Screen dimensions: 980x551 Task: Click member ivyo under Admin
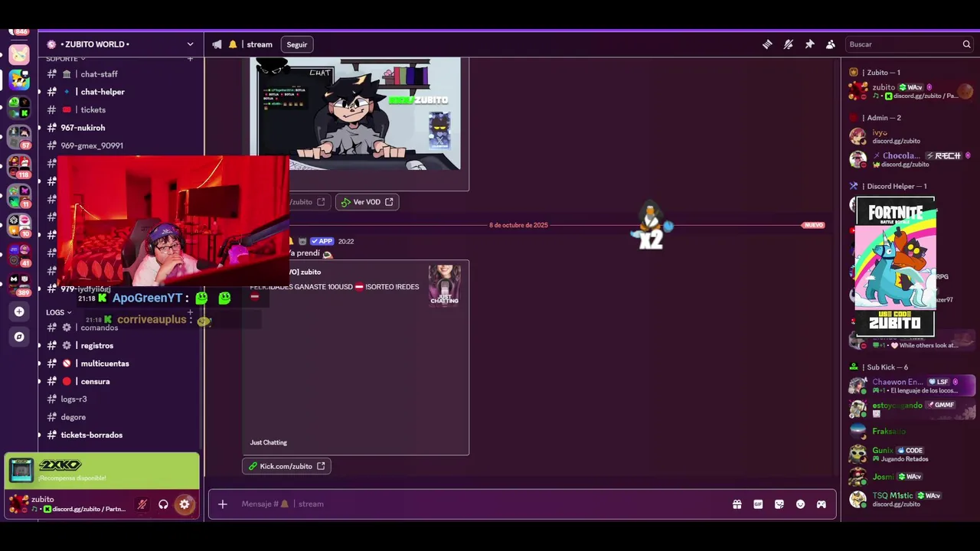(911, 136)
